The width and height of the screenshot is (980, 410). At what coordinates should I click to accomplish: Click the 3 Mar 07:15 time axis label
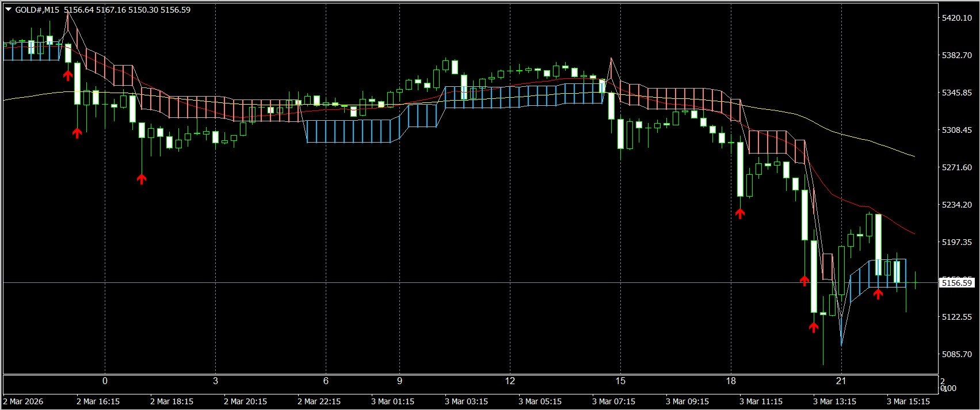click(613, 401)
